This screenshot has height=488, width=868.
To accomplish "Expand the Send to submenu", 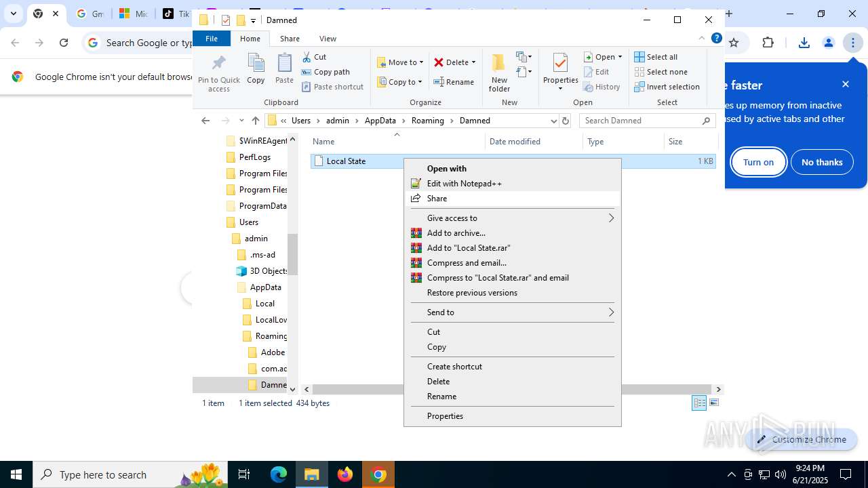I will point(512,312).
